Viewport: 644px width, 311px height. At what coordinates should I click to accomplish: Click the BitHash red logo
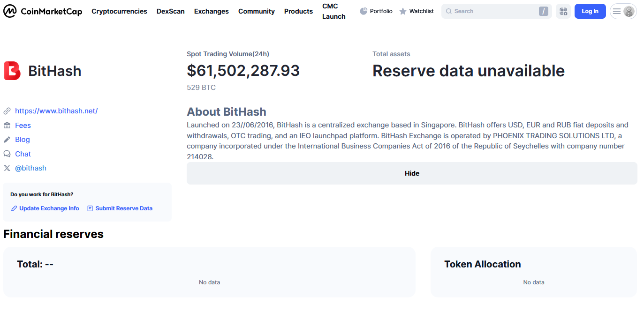pos(12,71)
